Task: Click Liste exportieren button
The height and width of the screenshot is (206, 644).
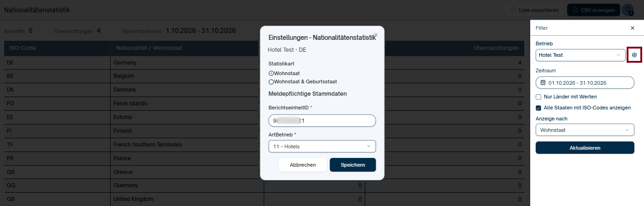Action: point(534,10)
